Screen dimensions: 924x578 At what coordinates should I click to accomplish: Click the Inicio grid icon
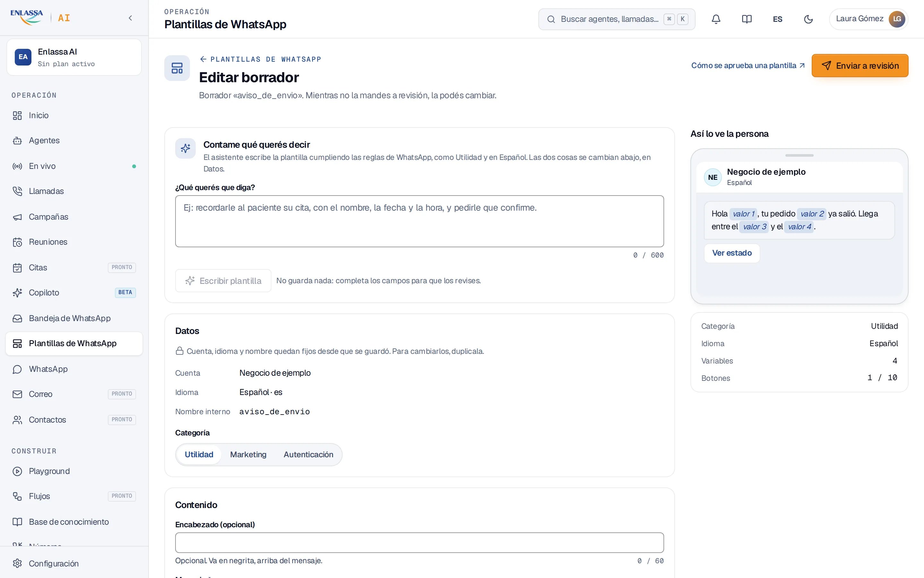tap(17, 116)
